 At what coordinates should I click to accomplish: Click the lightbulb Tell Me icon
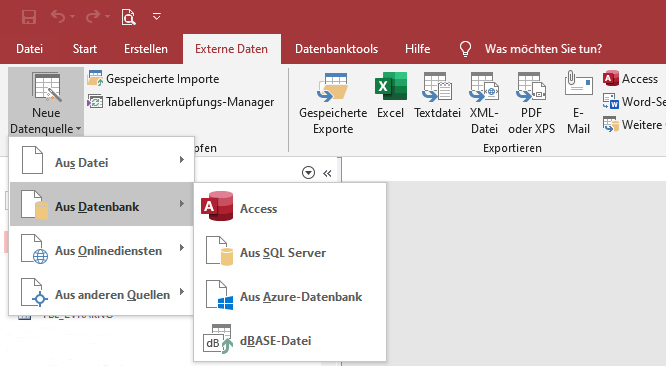(466, 49)
